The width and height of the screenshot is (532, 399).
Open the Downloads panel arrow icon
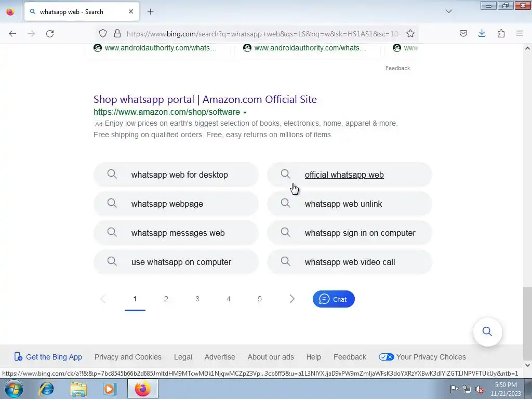point(482,33)
